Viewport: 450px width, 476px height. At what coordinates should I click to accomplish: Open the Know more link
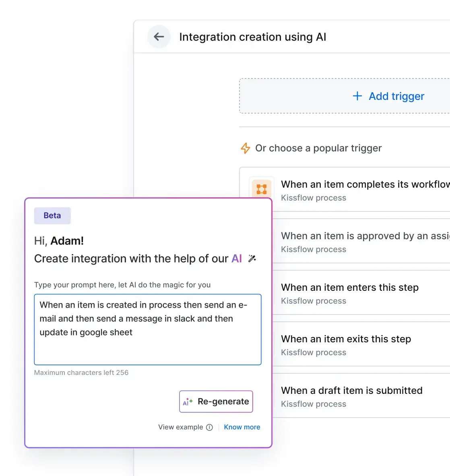point(242,427)
